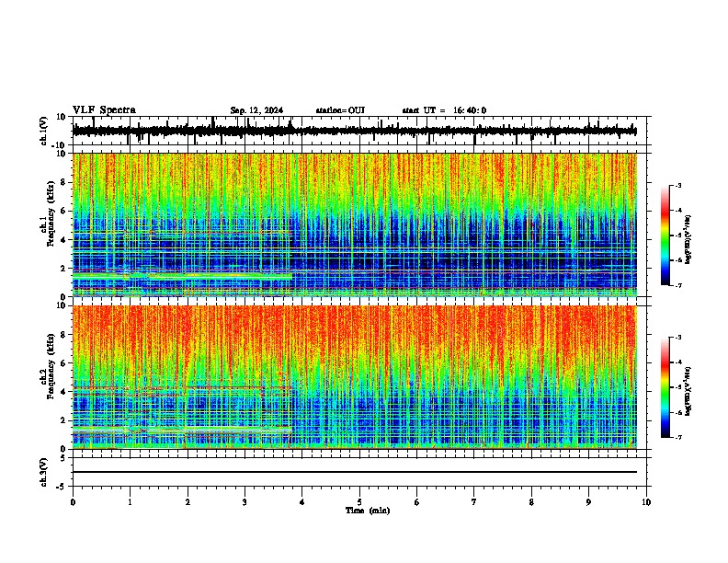Image resolution: width=728 pixels, height=563 pixels.
Task: Click time axis tick label "3"
Action: pos(245,502)
